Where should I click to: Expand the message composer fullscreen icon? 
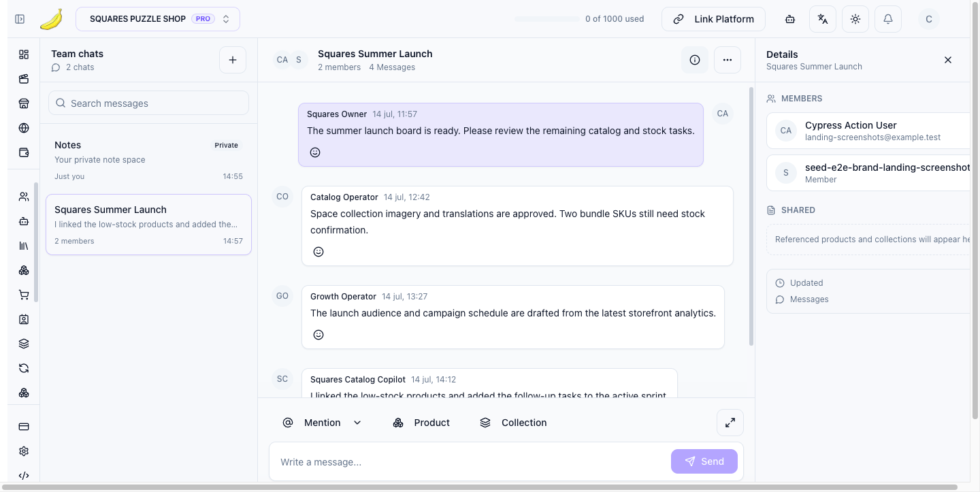click(730, 423)
